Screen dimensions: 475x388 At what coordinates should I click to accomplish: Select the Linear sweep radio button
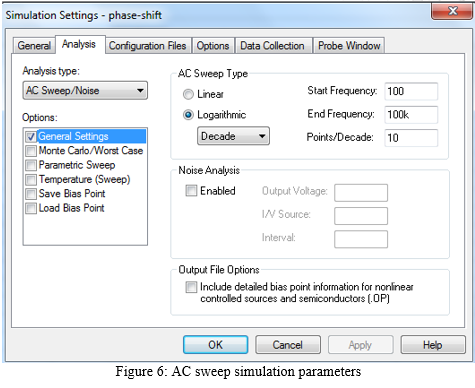188,94
